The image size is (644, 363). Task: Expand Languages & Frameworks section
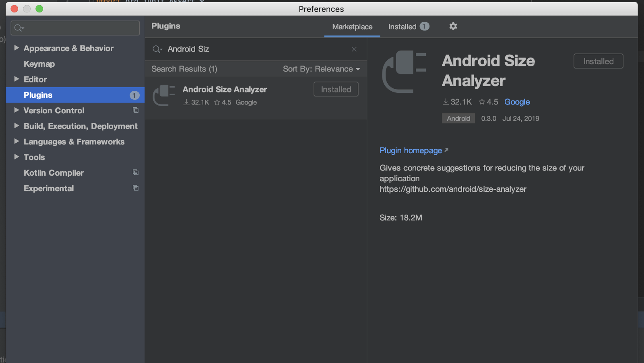coord(17,142)
